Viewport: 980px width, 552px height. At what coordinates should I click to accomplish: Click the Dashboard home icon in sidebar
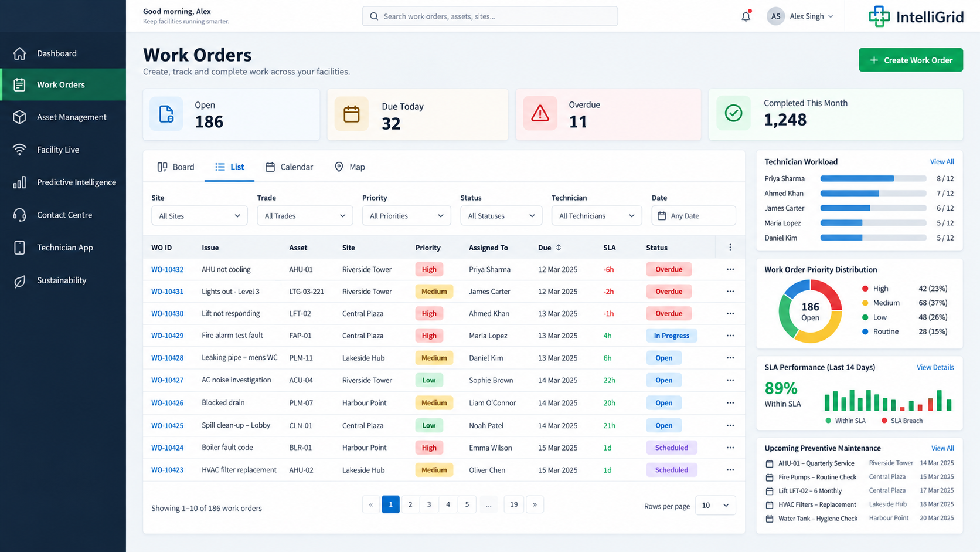point(19,53)
